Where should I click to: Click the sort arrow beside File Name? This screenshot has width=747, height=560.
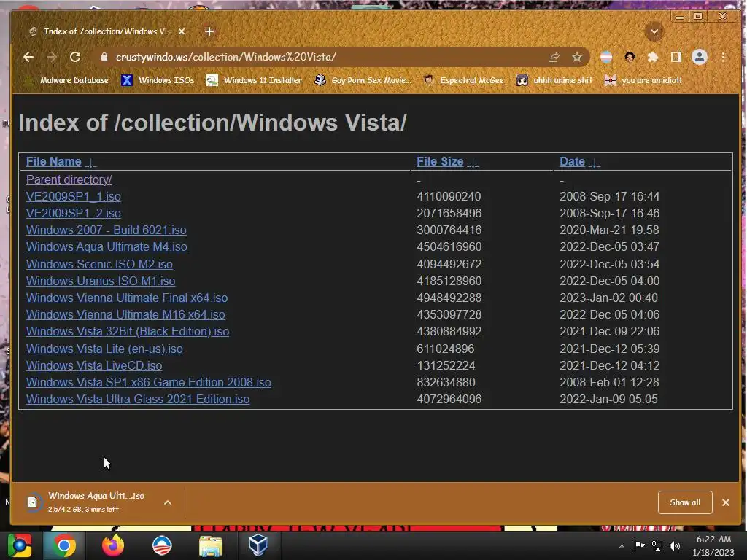click(x=90, y=163)
